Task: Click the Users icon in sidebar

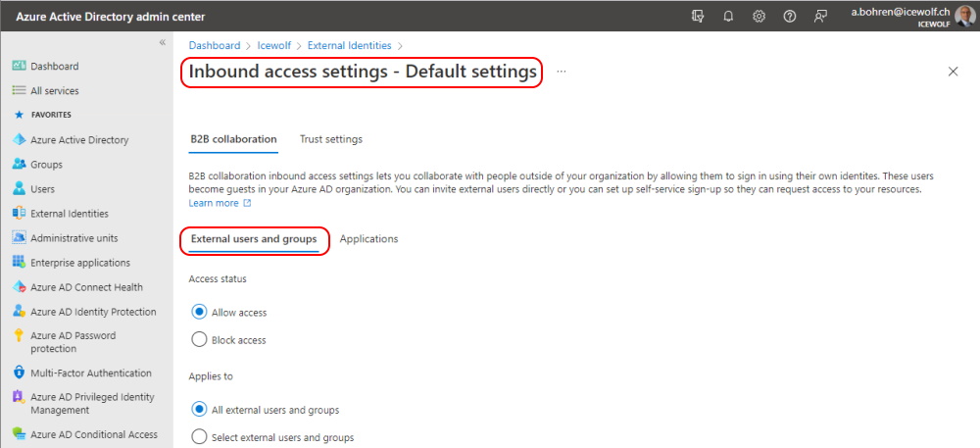Action: pyautogui.click(x=19, y=188)
